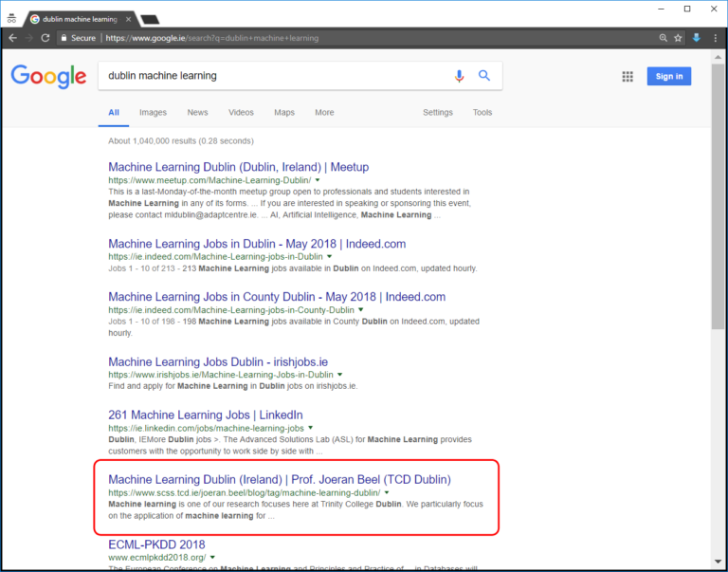Expand arrow beside jobs-in-County-Dublin URL
Viewport: 728px width, 572px height.
click(361, 310)
